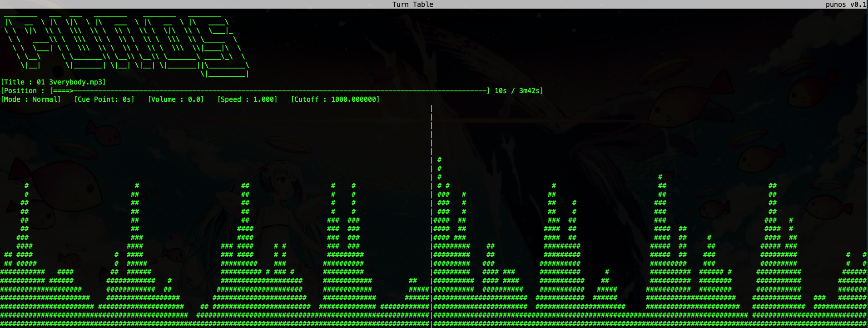This screenshot has width=868, height=328.
Task: Click the 'Speed : 1.000' readout
Action: click(x=248, y=99)
